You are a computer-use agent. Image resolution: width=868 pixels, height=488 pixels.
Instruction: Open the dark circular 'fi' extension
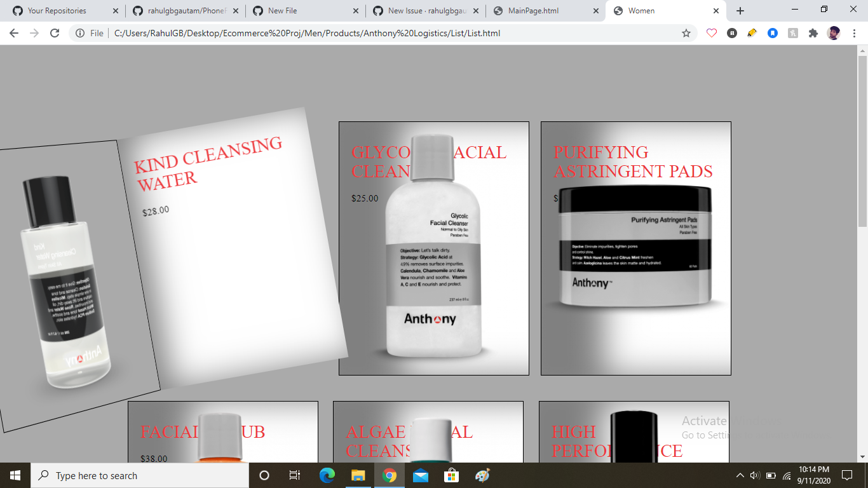tap(732, 33)
